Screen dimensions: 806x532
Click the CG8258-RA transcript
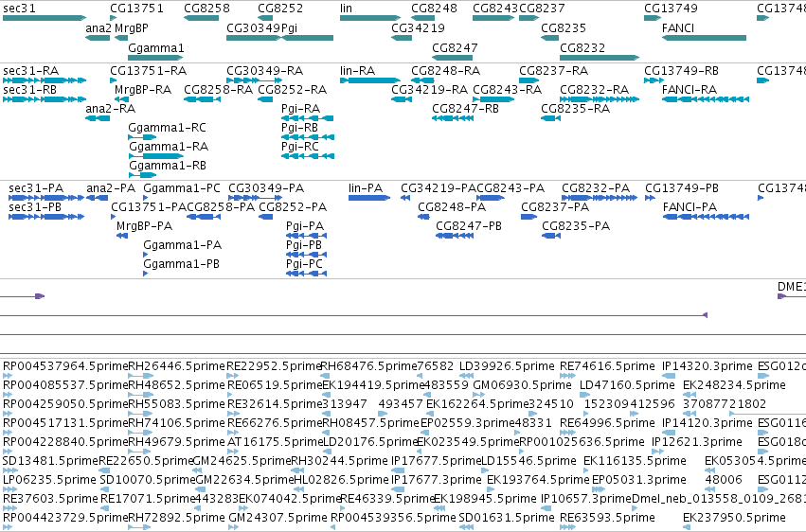coord(202,99)
